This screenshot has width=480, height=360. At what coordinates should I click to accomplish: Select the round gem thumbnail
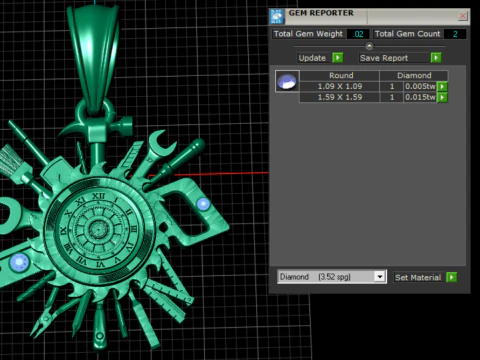coord(287,81)
